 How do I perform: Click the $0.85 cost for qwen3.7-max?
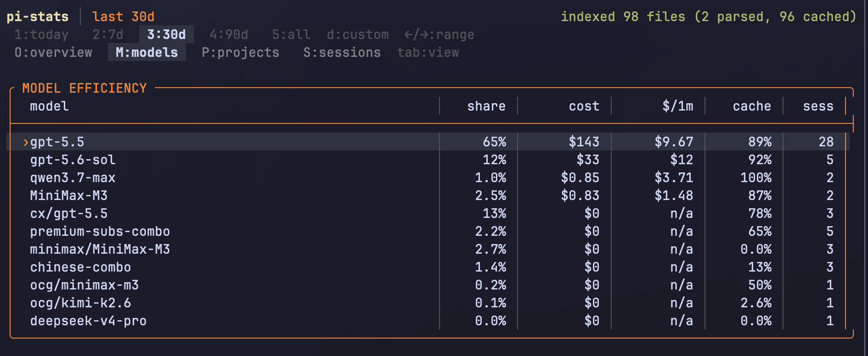(x=580, y=178)
